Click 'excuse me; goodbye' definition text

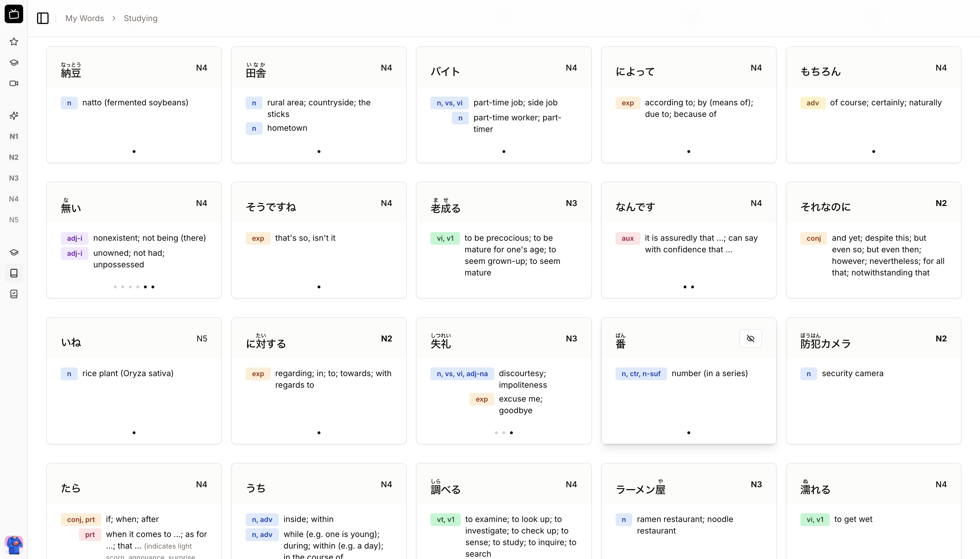point(520,404)
